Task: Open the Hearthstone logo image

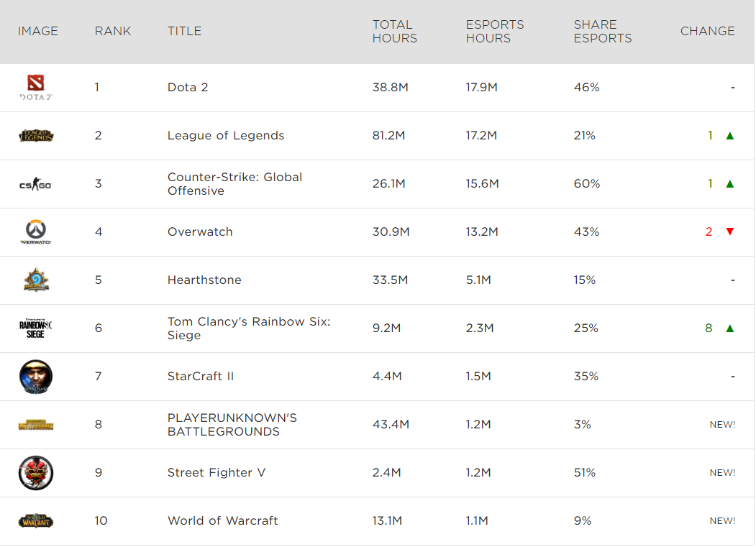Action: pyautogui.click(x=35, y=280)
